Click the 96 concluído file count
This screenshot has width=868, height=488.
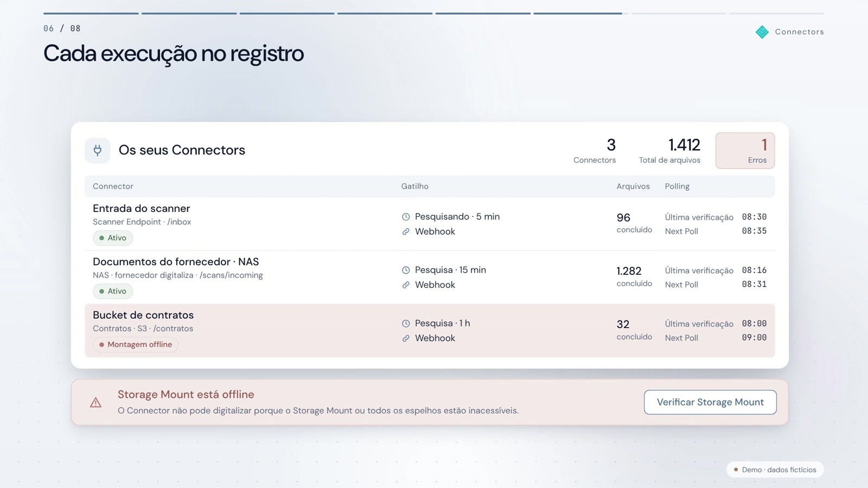coord(634,223)
